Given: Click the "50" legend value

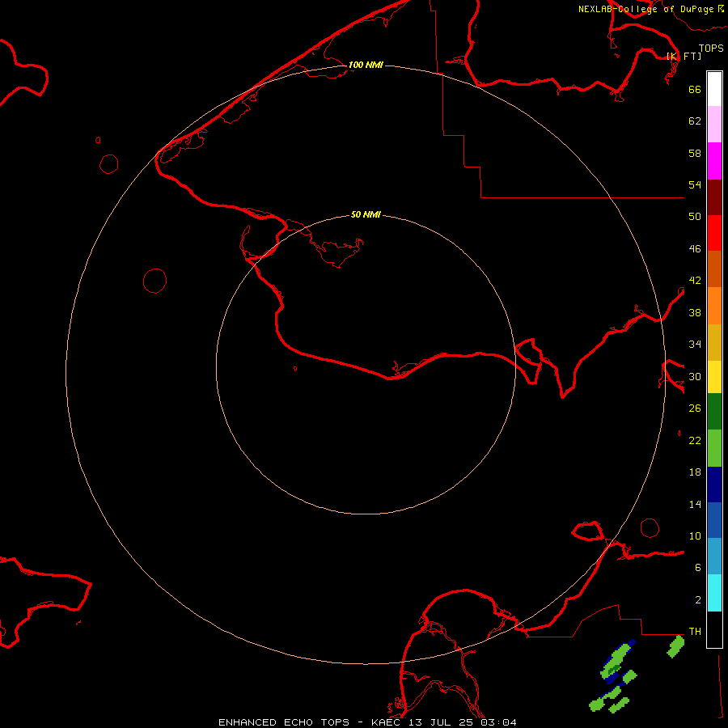Looking at the screenshot, I should point(695,217).
